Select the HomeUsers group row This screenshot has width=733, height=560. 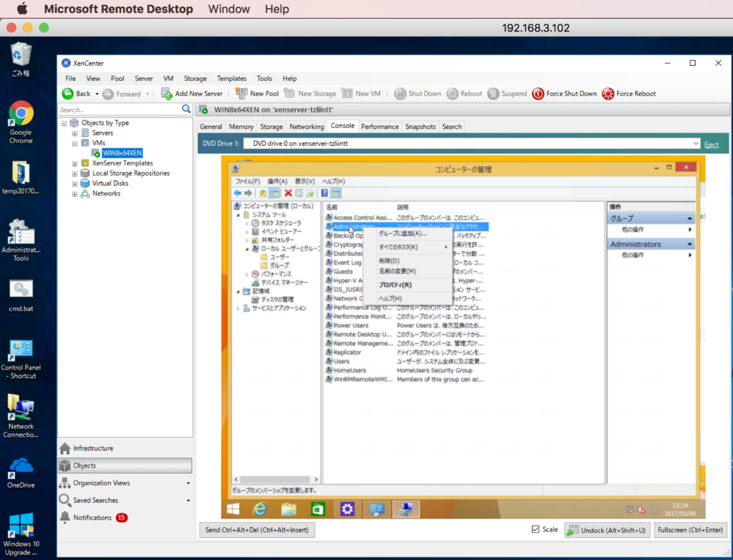405,370
